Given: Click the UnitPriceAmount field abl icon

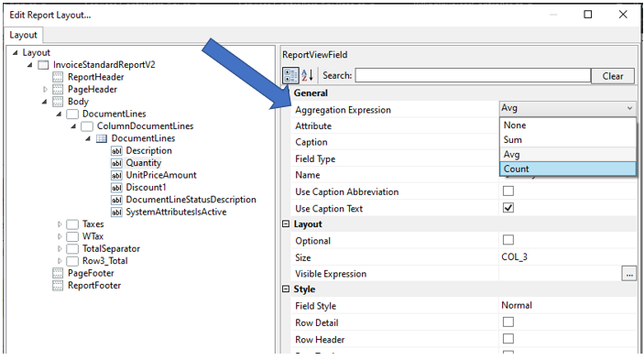Looking at the screenshot, I should pos(116,175).
